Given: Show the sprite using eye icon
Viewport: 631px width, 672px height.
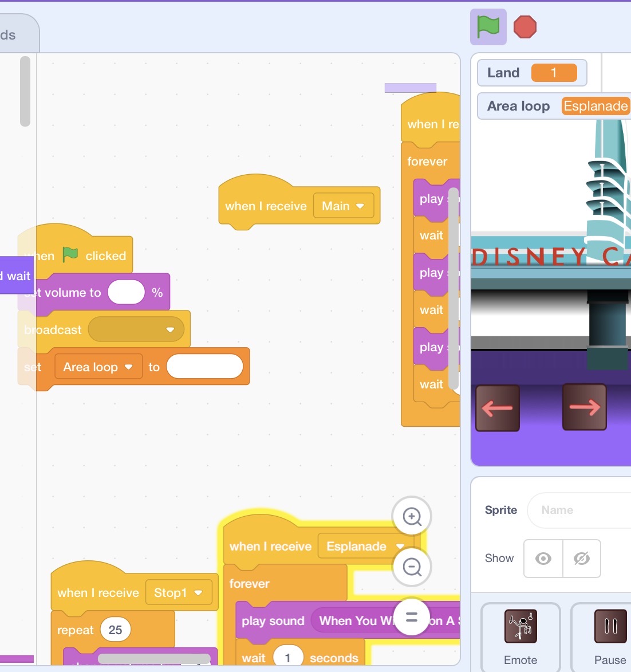Looking at the screenshot, I should [x=543, y=559].
